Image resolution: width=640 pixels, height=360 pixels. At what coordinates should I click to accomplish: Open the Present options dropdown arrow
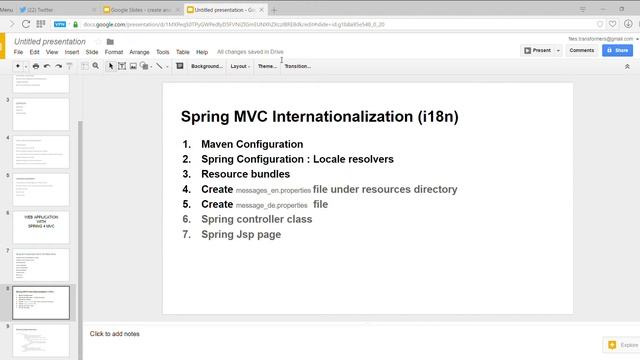point(558,50)
